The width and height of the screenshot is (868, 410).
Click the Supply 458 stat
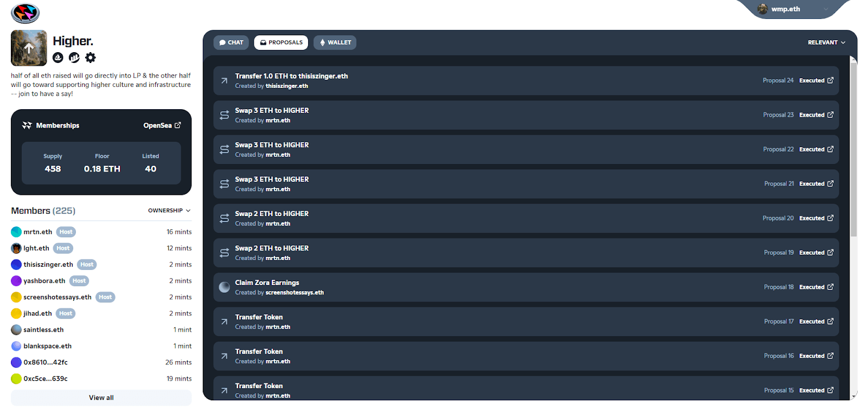point(53,163)
